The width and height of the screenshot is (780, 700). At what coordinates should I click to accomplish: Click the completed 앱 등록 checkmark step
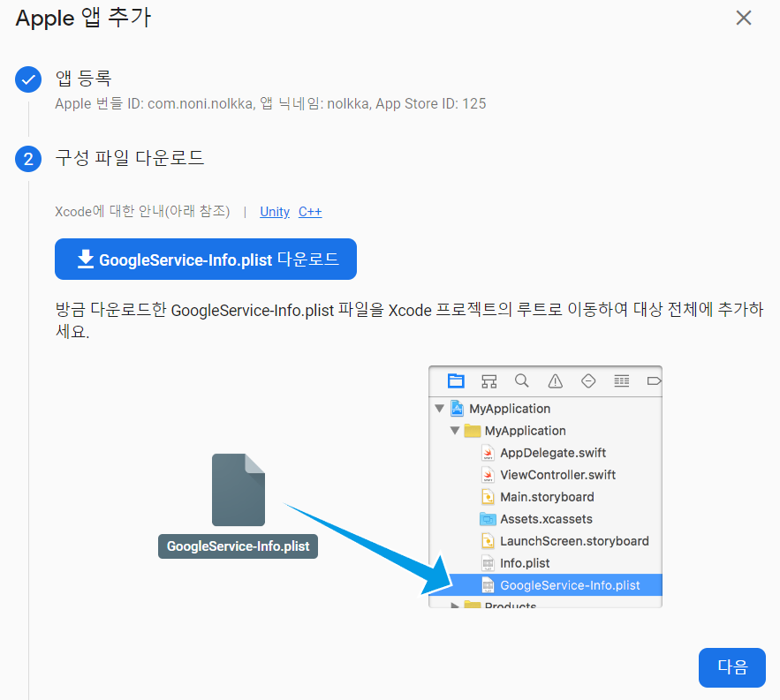point(28,79)
